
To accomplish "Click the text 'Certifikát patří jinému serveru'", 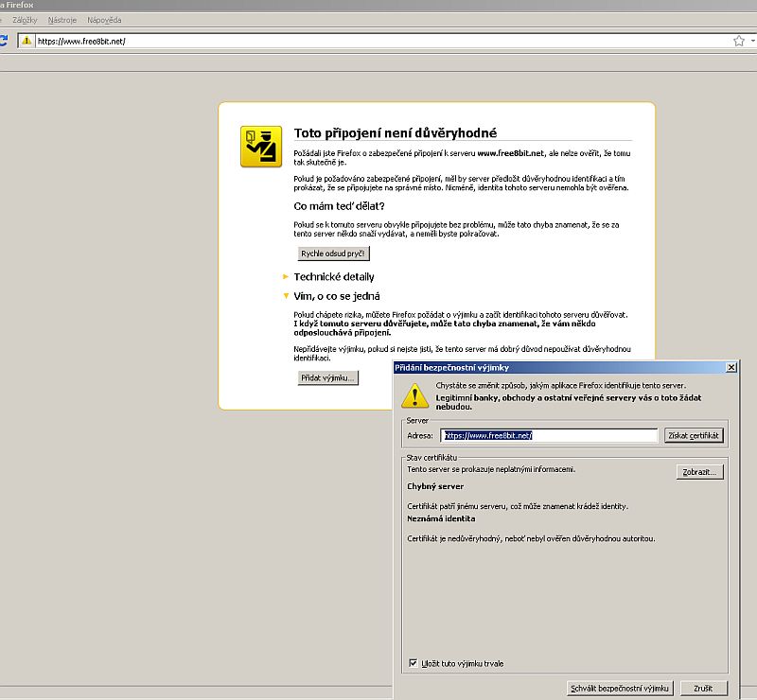I will [x=457, y=506].
